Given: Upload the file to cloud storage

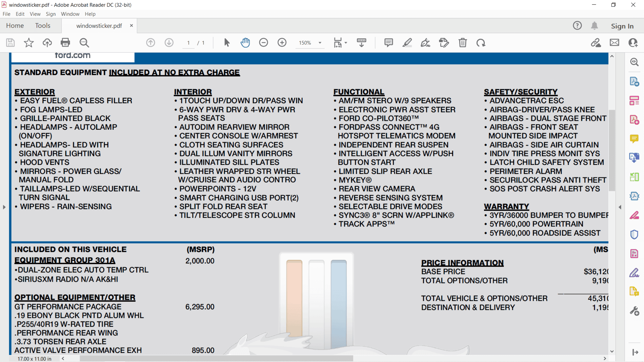Looking at the screenshot, I should [47, 43].
